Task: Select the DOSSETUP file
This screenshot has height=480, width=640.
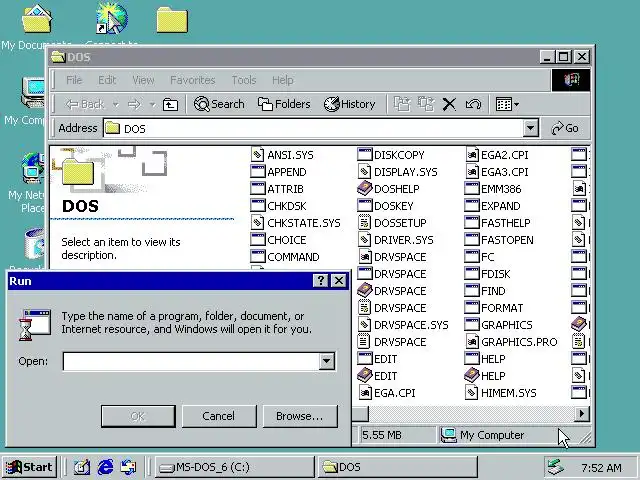Action: point(392,223)
